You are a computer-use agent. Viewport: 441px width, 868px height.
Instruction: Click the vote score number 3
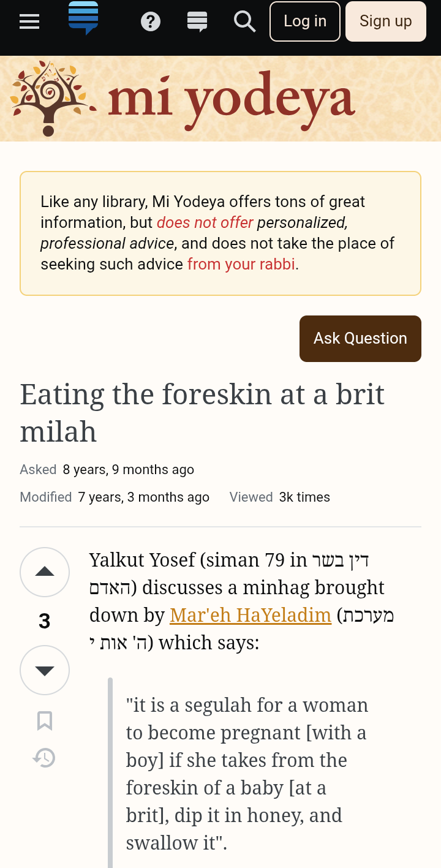point(45,621)
